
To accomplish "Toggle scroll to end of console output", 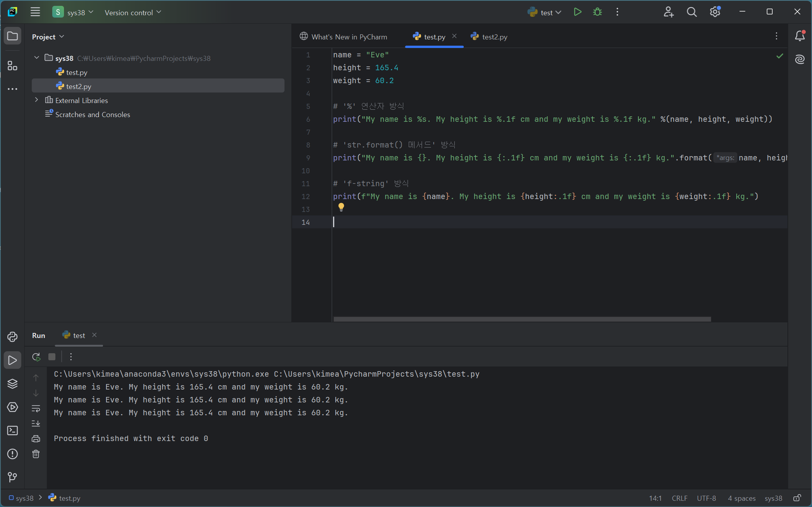I will (36, 423).
